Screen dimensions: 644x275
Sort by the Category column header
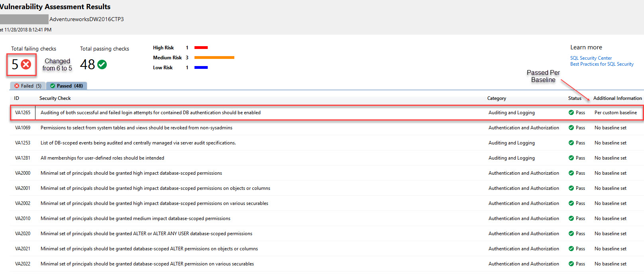[497, 98]
